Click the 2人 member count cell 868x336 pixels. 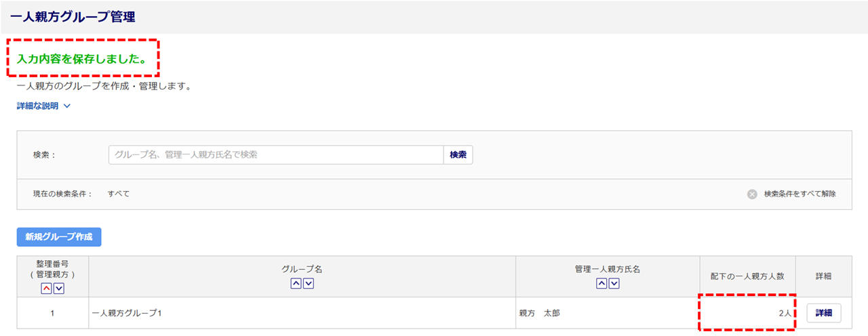coord(783,313)
